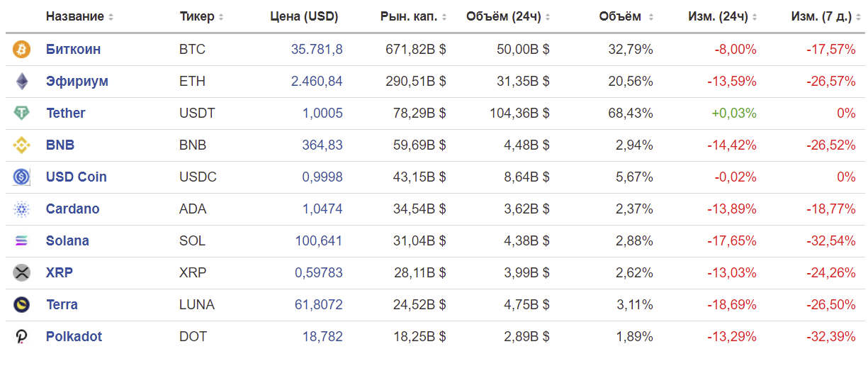Sort by Изм. (24ч) column header
This screenshot has height=366, width=868.
[x=723, y=16]
